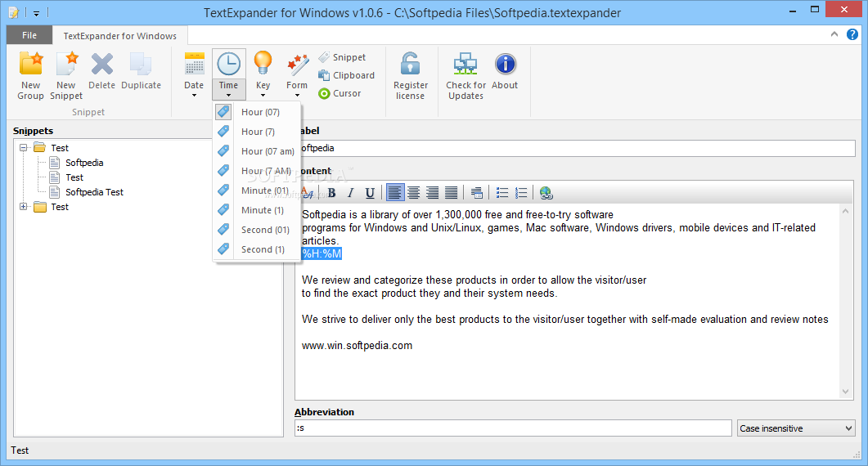This screenshot has width=868, height=466.
Task: Insert Minute (01) time code
Action: pyautogui.click(x=257, y=190)
